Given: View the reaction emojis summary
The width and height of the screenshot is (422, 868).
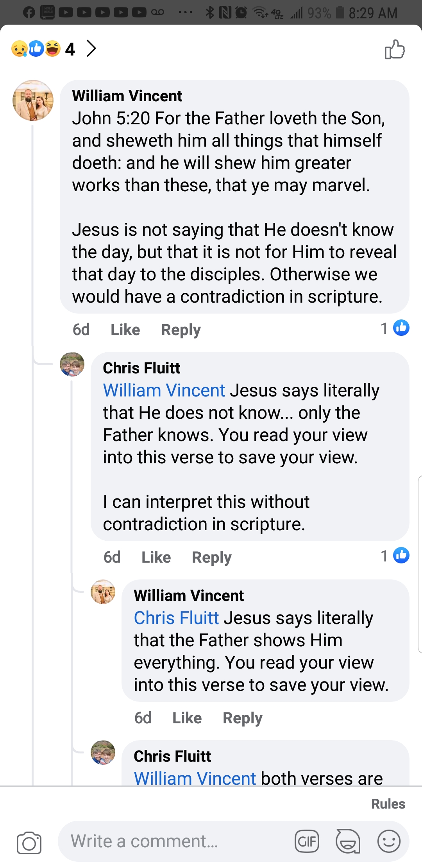Looking at the screenshot, I should pyautogui.click(x=36, y=49).
